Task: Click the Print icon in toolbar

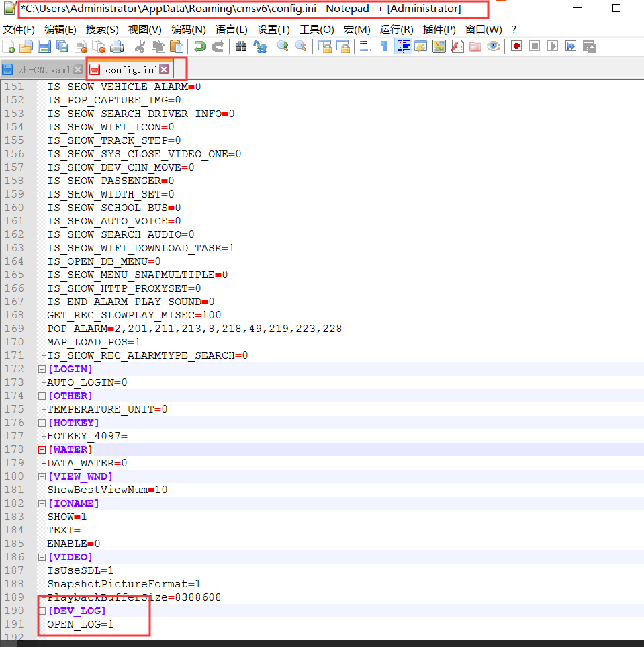Action: click(117, 46)
